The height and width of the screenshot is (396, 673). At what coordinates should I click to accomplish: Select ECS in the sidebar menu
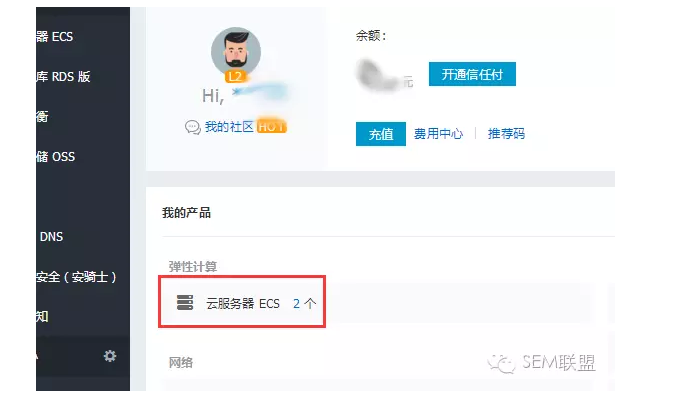55,36
